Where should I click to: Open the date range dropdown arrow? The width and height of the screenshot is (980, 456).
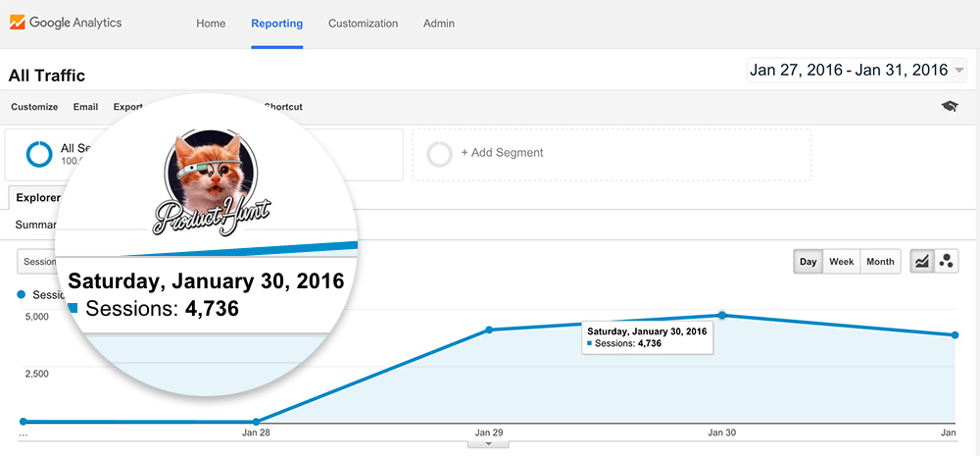point(958,71)
